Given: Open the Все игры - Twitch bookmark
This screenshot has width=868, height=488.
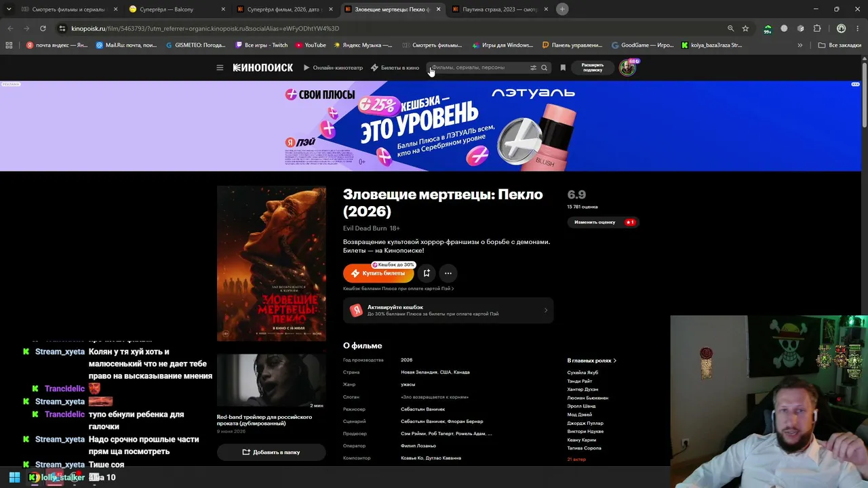Looking at the screenshot, I should click(262, 45).
